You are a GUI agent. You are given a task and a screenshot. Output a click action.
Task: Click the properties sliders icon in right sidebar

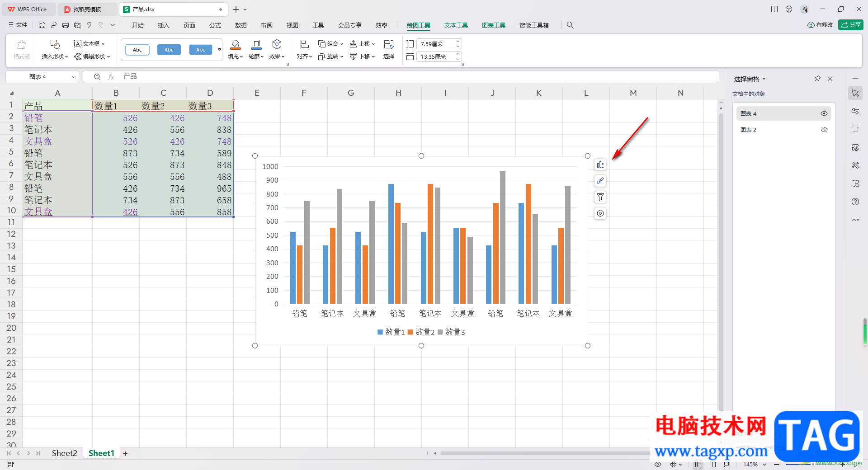855,111
